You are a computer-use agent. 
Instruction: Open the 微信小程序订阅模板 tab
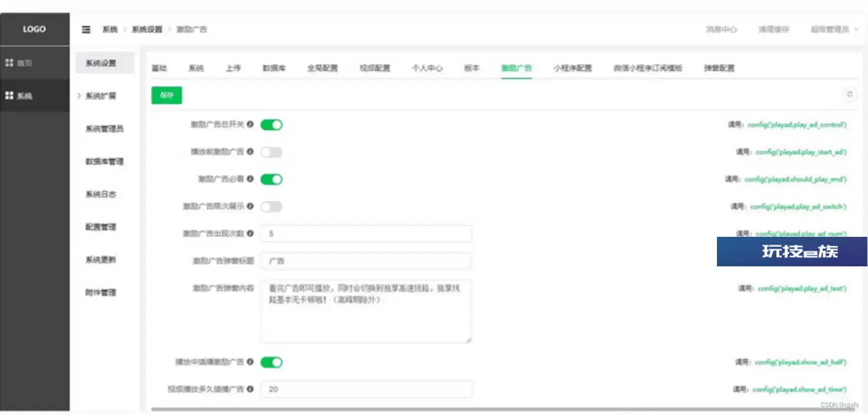(x=647, y=68)
